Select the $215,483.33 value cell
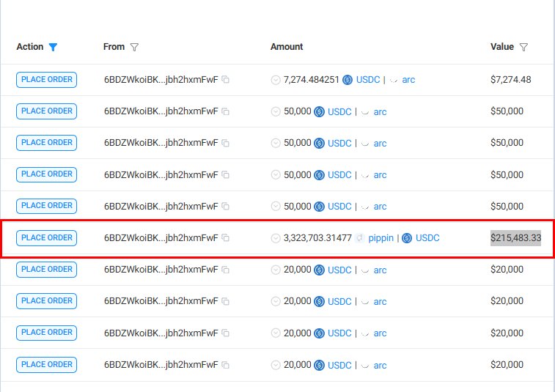 tap(515, 237)
